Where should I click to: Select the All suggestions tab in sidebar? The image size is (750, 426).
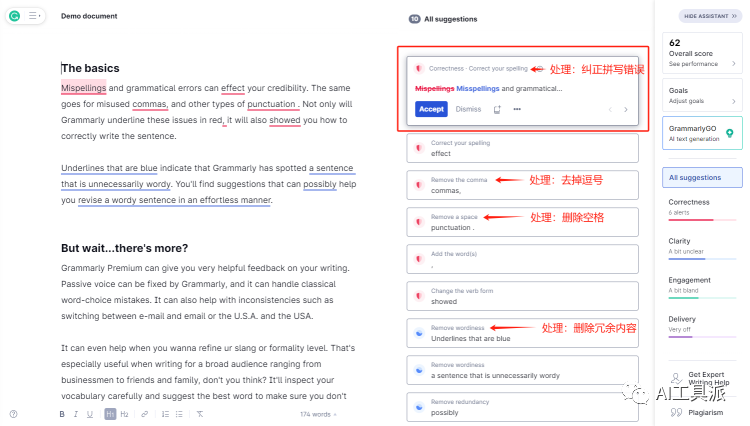coord(702,177)
